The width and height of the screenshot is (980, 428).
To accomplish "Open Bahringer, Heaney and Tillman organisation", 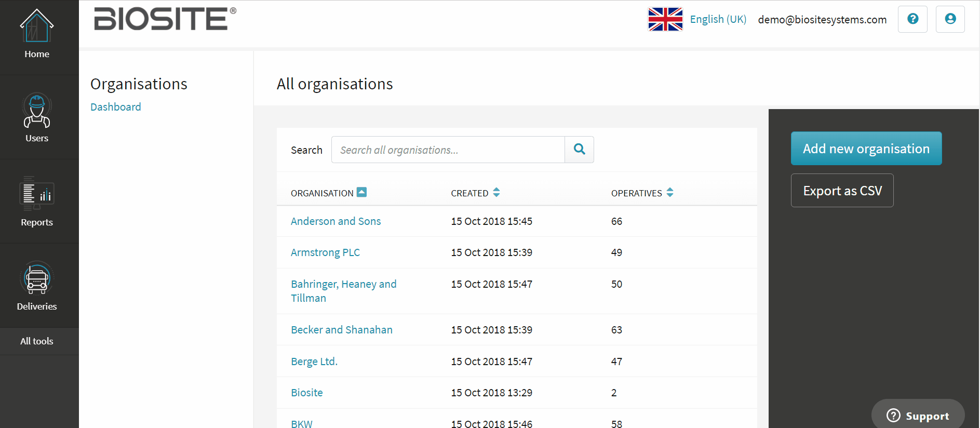I will 344,291.
